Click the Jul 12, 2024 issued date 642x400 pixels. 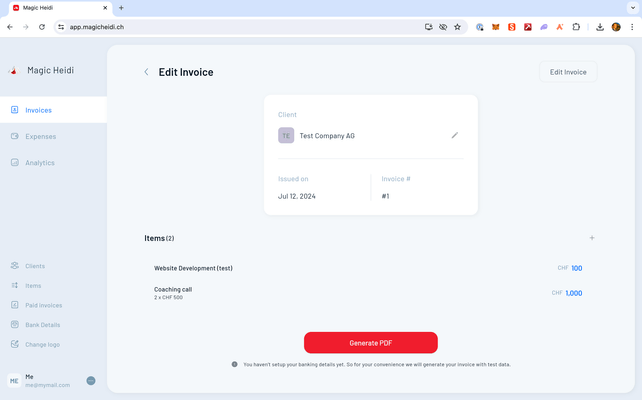[x=296, y=196]
